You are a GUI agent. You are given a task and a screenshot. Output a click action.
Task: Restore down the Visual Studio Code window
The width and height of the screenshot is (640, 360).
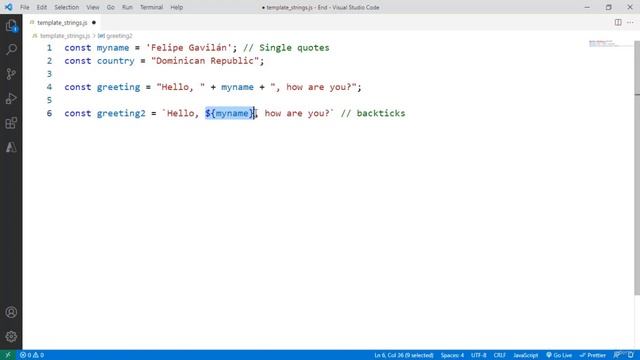609,7
